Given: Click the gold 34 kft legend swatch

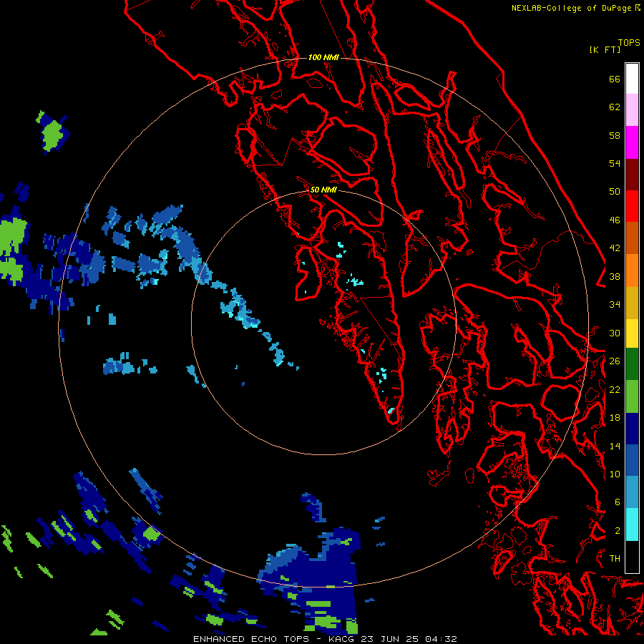Looking at the screenshot, I should click(632, 303).
